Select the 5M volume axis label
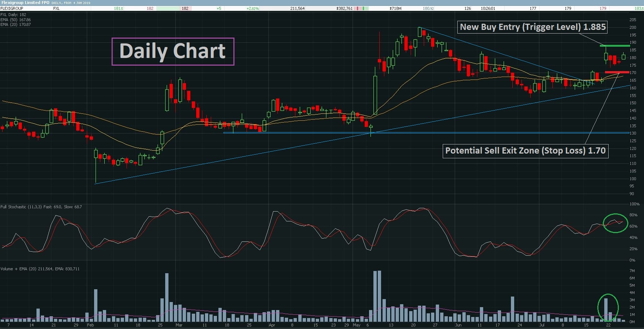Image resolution: width=644 pixels, height=329 pixels. click(632, 285)
